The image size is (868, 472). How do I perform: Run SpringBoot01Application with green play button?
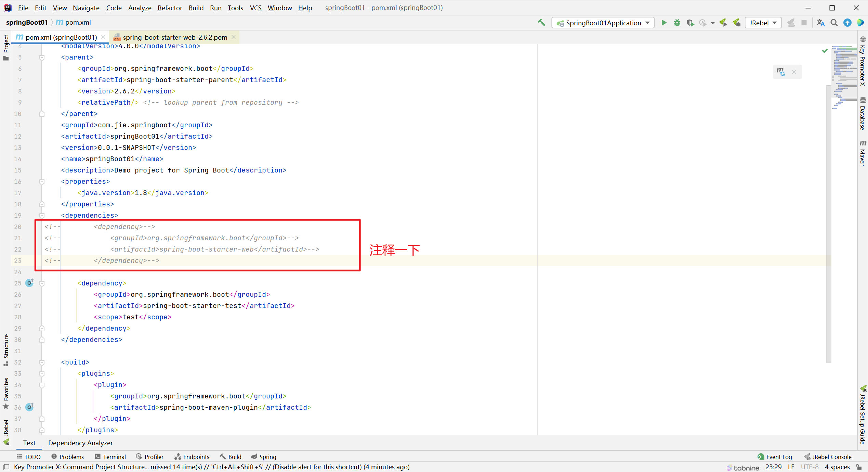(664, 23)
